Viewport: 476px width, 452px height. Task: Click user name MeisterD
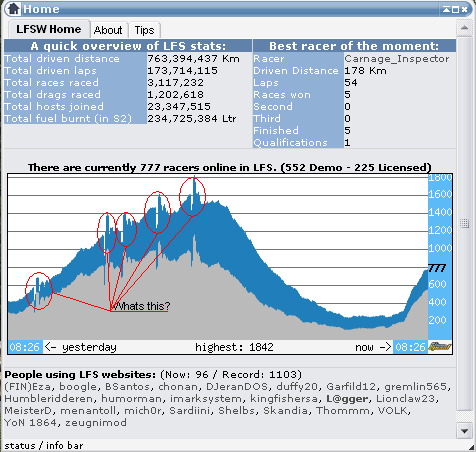click(x=28, y=411)
